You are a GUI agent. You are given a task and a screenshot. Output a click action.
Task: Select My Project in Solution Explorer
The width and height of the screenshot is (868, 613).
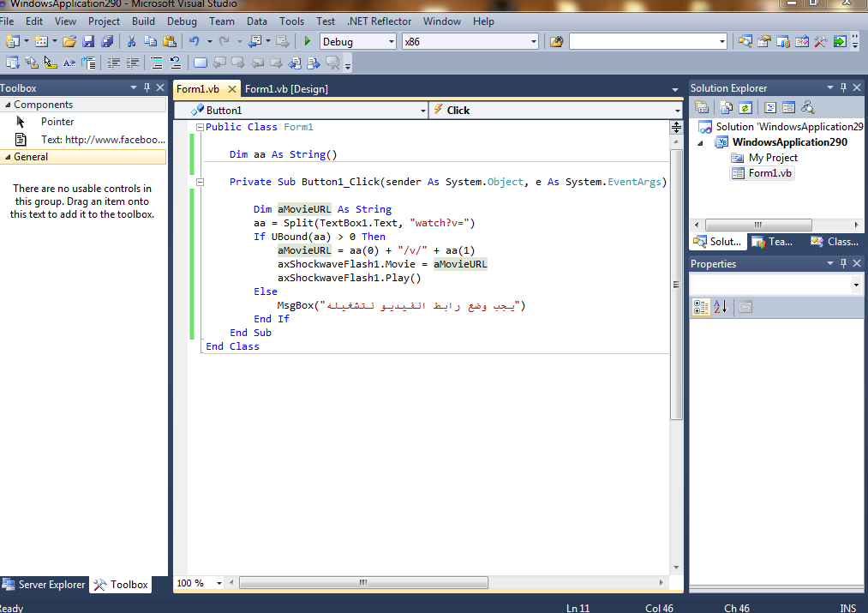772,158
